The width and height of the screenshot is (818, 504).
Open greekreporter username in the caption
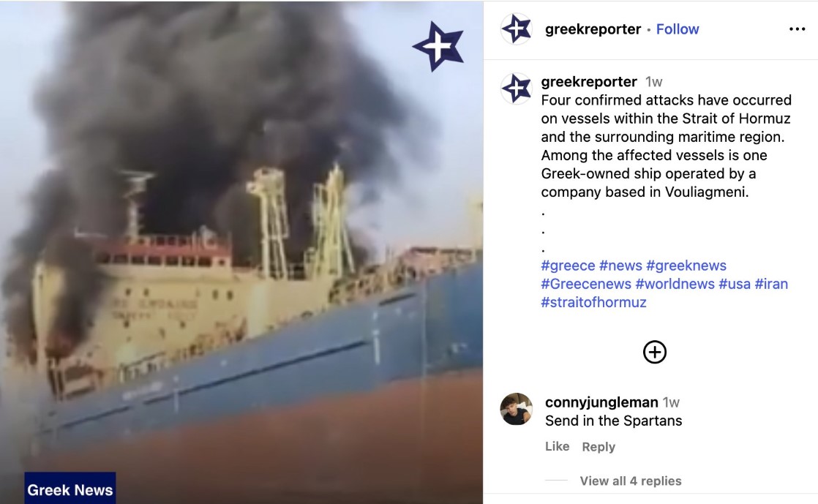tap(588, 81)
